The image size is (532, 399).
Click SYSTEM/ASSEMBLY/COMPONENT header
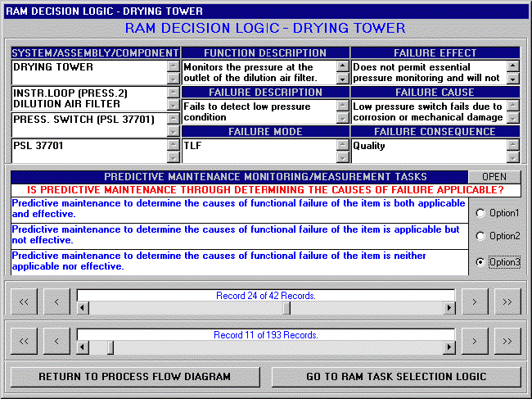tap(95, 53)
